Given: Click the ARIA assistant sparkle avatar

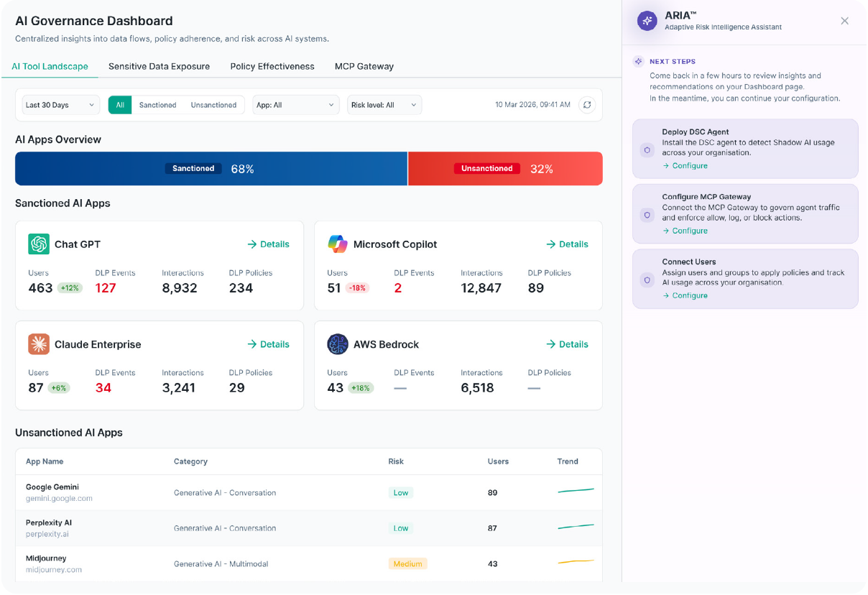Looking at the screenshot, I should [x=647, y=21].
